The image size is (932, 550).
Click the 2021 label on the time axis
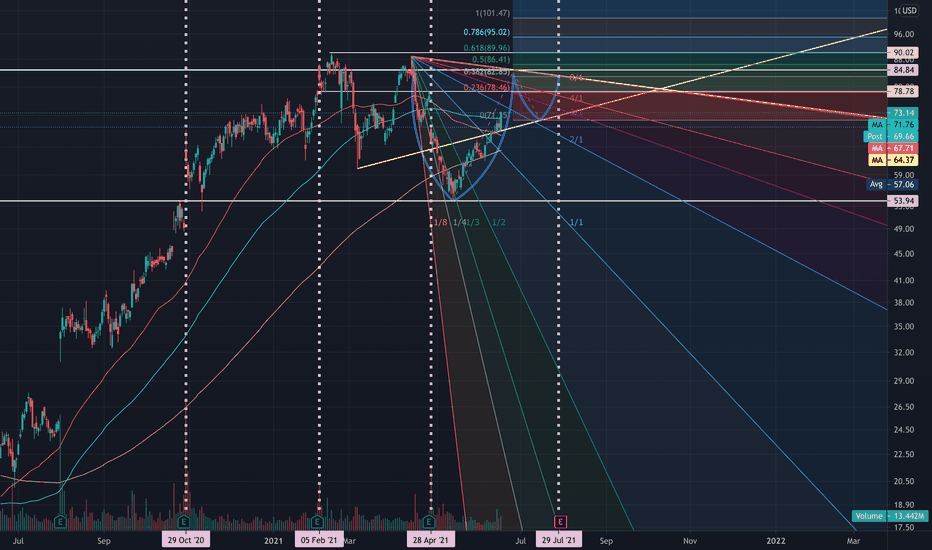pos(273,540)
